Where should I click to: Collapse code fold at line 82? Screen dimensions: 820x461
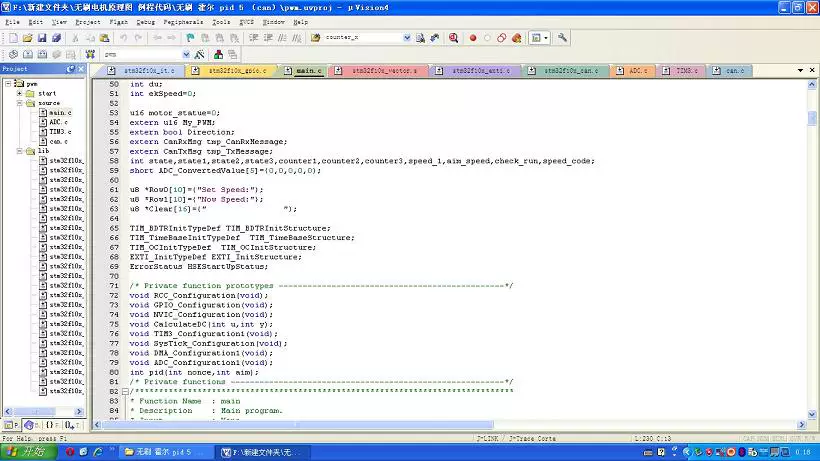125,391
